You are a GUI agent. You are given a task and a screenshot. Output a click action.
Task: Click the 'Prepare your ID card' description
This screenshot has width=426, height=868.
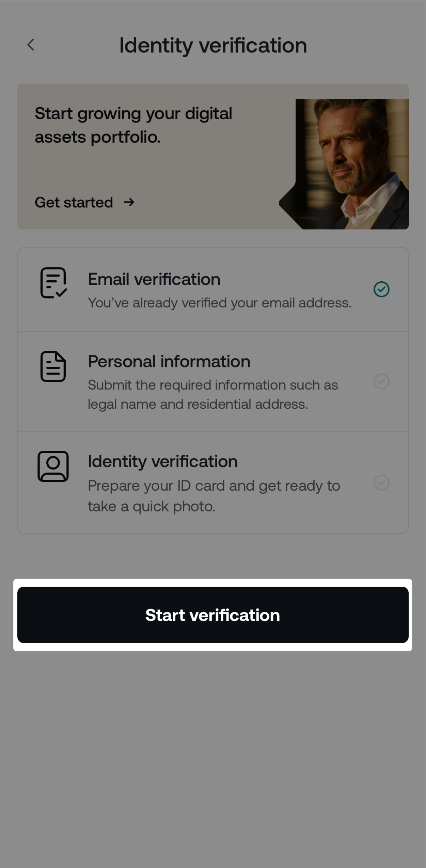[x=214, y=496]
